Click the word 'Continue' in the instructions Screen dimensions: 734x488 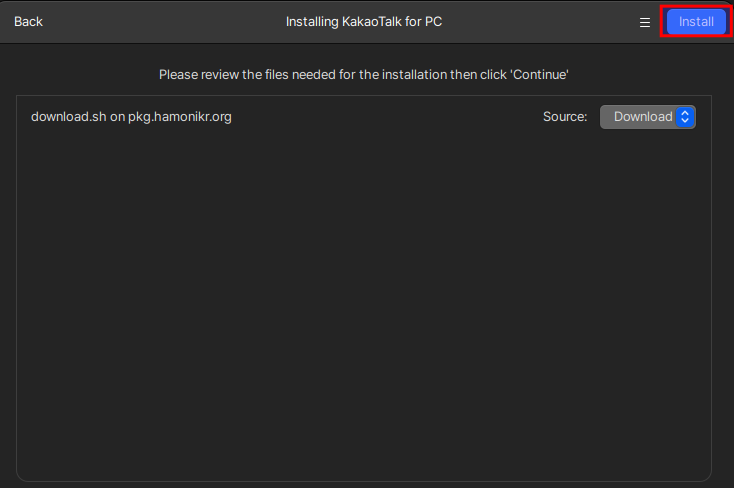(541, 74)
